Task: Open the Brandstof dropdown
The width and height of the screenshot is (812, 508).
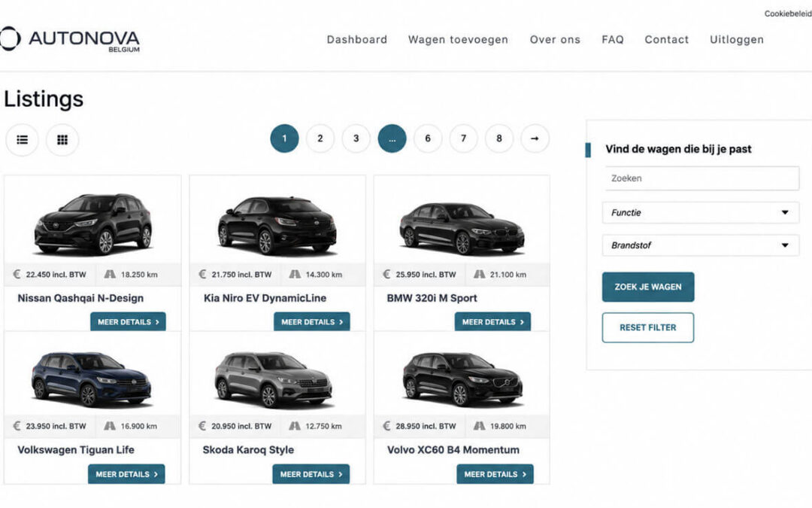Action: point(701,245)
